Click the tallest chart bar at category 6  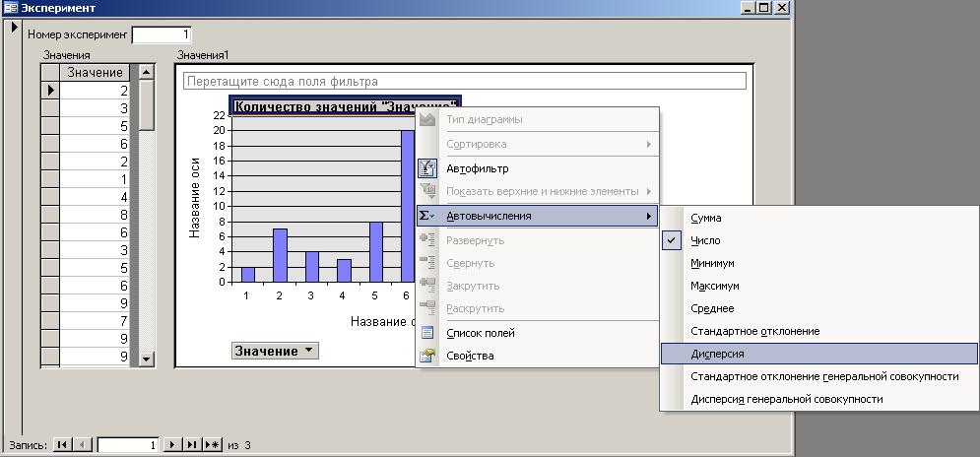[408, 206]
